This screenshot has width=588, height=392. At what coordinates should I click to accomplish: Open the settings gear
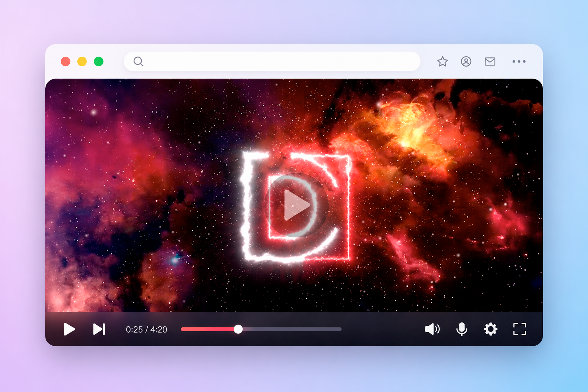(x=491, y=329)
